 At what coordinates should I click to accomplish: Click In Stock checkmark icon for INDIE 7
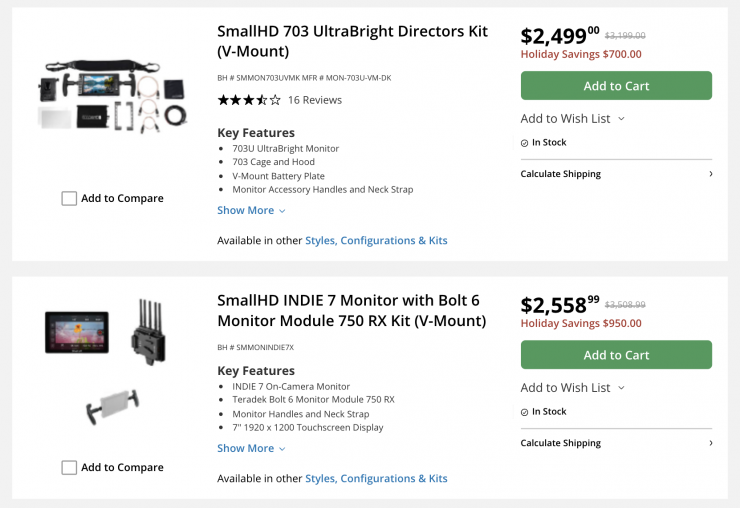[x=525, y=412]
